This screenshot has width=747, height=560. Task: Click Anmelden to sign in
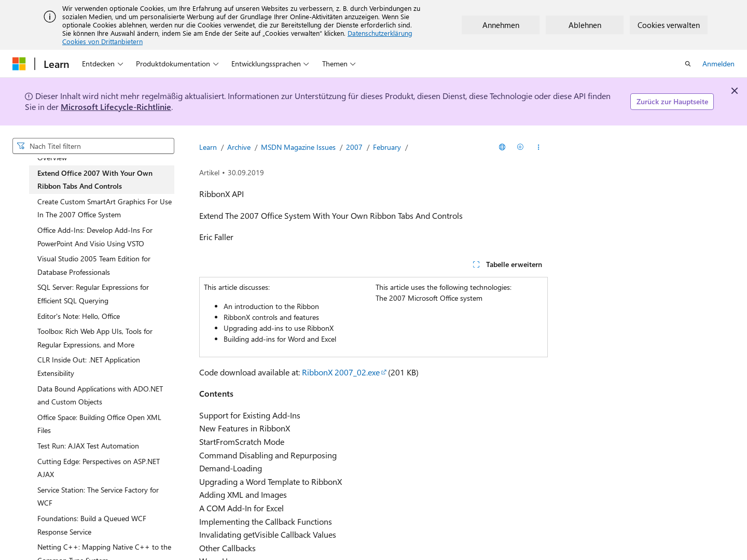tap(718, 64)
